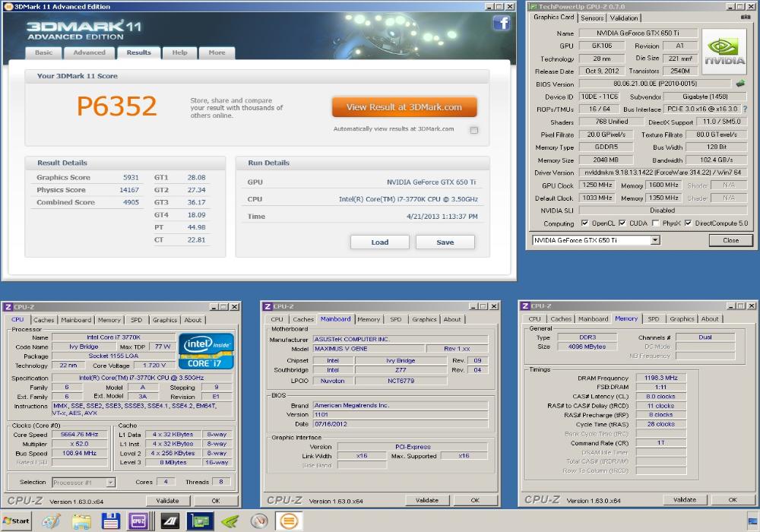Image resolution: width=760 pixels, height=532 pixels.
Task: Click the Graphics Score value 5931
Action: (x=131, y=177)
